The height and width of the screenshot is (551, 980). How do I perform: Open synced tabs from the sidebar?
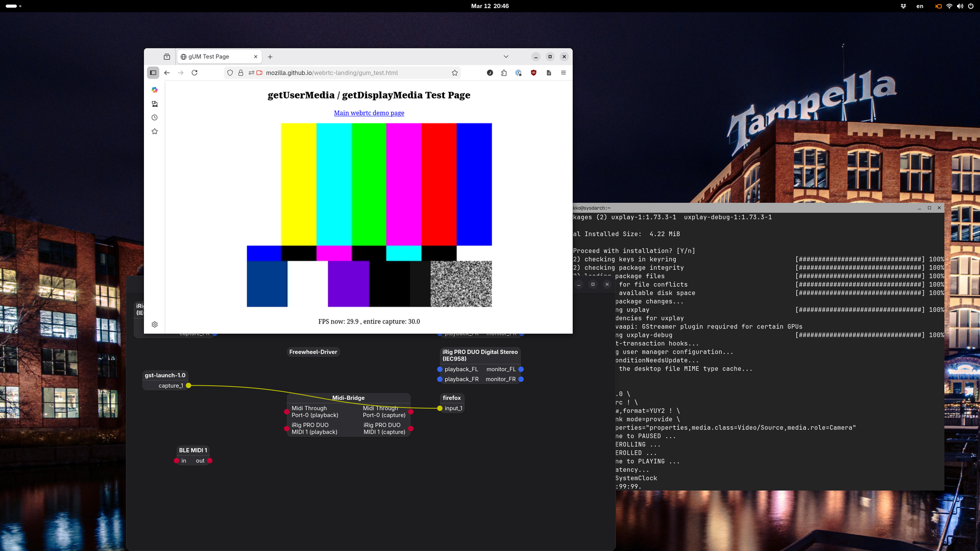click(x=155, y=104)
